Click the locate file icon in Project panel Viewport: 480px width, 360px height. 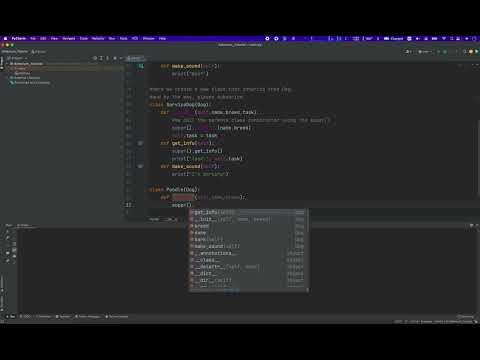(95, 58)
